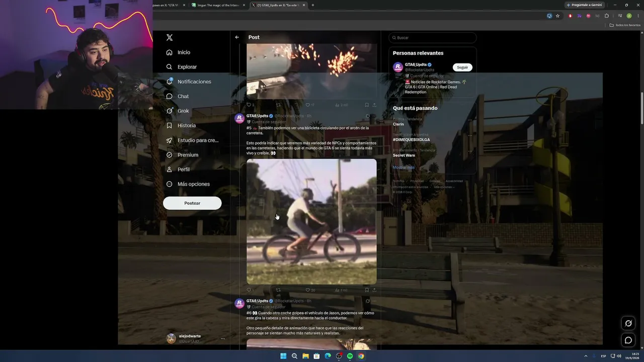Open a new browser tab
Screen dimensions: 644x362
[x=313, y=5]
